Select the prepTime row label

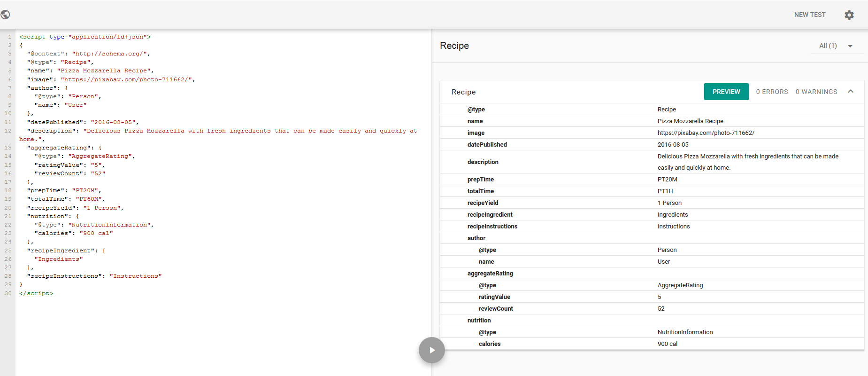pyautogui.click(x=480, y=180)
